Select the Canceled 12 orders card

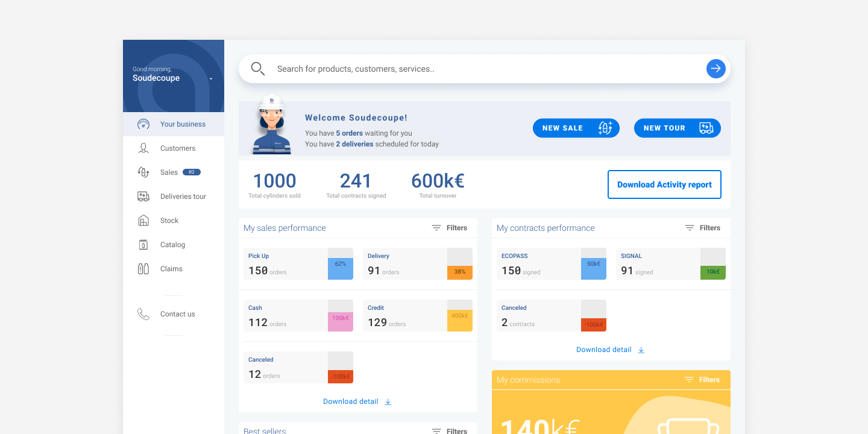pos(298,368)
